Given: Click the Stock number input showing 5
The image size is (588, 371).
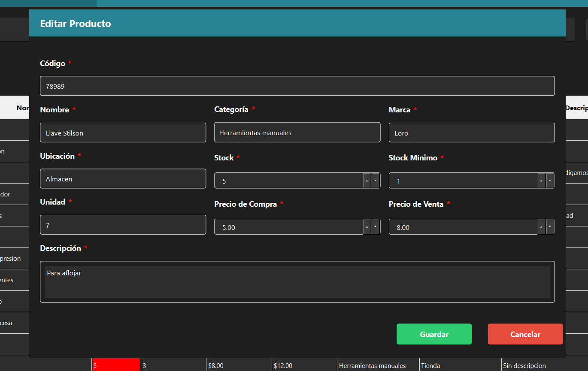Looking at the screenshot, I should (288, 181).
